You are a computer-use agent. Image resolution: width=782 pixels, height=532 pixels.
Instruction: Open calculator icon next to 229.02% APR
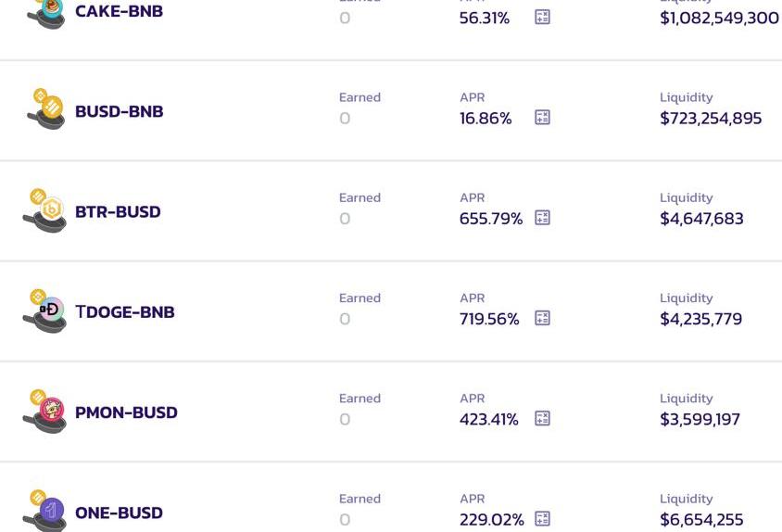(x=542, y=519)
